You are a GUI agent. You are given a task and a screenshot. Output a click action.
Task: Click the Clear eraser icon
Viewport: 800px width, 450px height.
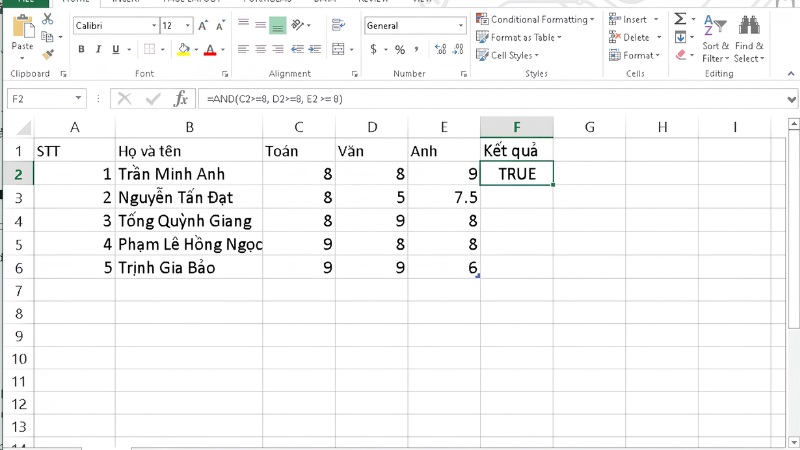click(x=681, y=55)
